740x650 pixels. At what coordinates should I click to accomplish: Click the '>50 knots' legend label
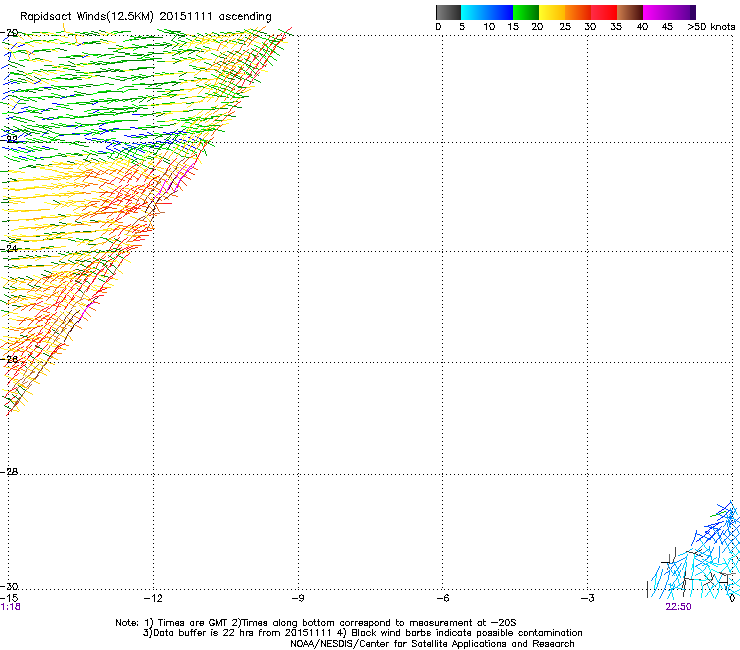click(x=711, y=27)
